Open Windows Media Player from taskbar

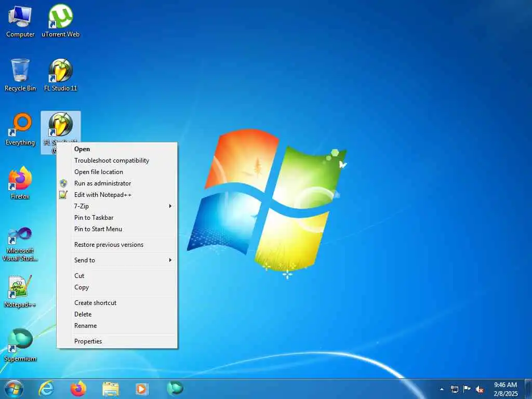142,389
